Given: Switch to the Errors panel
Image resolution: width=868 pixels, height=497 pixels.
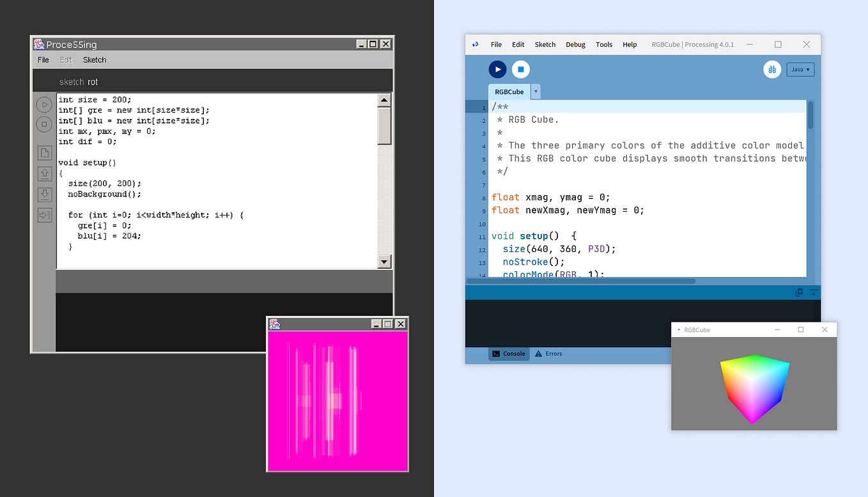Looking at the screenshot, I should [548, 353].
